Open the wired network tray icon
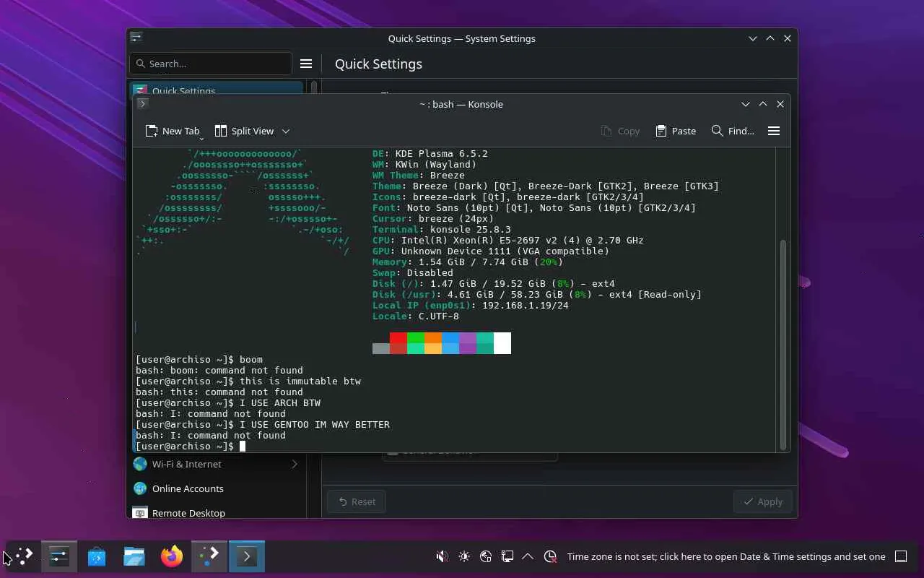The width and height of the screenshot is (924, 578). point(507,556)
